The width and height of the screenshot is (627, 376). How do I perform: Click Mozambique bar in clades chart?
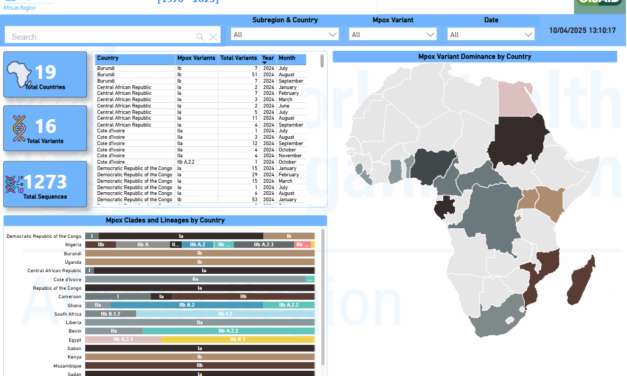[x=200, y=366]
